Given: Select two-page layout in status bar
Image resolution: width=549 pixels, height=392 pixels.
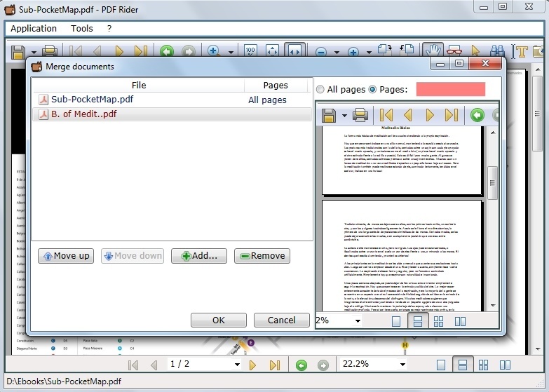Looking at the screenshot, I should tap(505, 365).
